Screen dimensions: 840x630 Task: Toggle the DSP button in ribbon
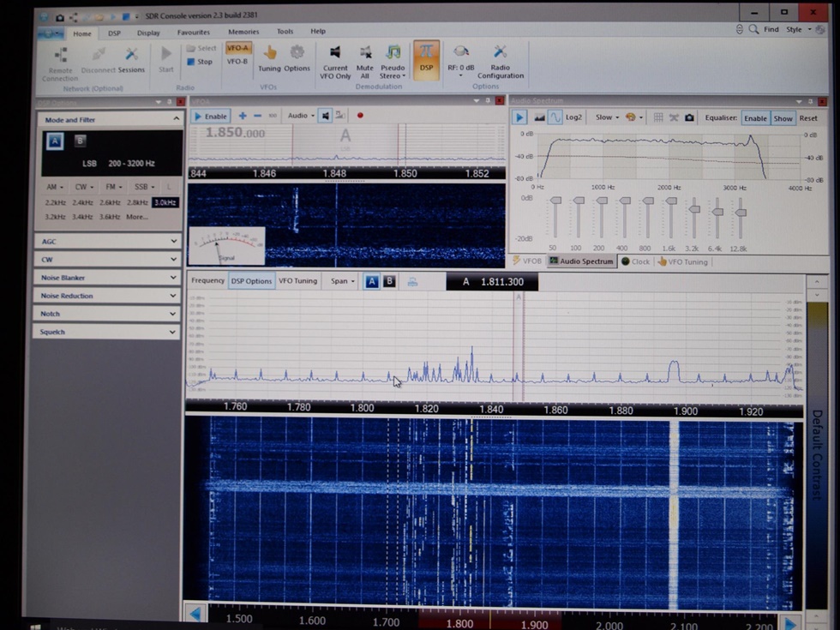pos(426,60)
